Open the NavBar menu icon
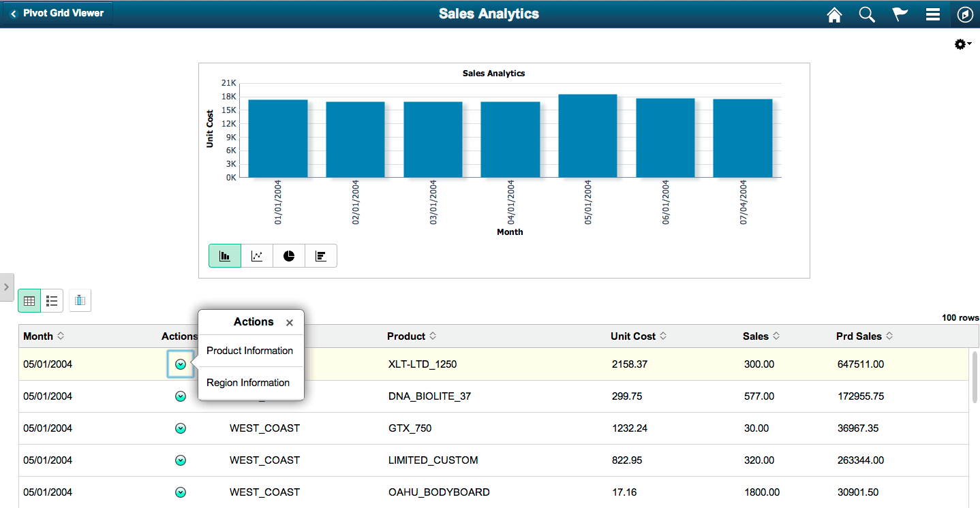Viewport: 980px width, 508px height. pos(932,14)
